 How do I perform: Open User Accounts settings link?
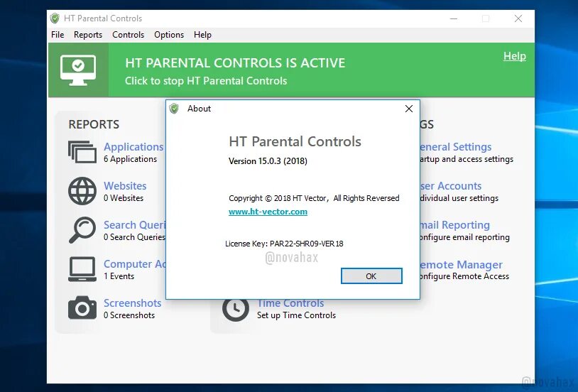point(451,185)
